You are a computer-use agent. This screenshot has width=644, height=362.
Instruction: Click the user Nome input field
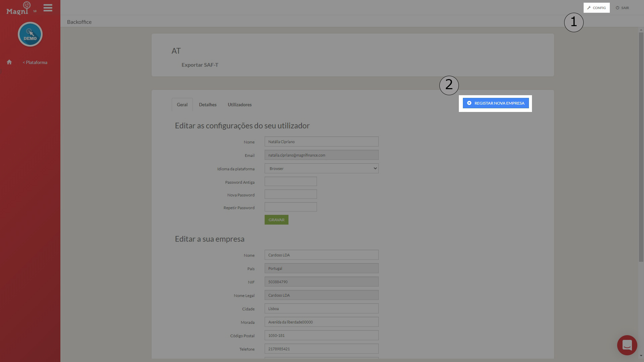[x=321, y=142]
